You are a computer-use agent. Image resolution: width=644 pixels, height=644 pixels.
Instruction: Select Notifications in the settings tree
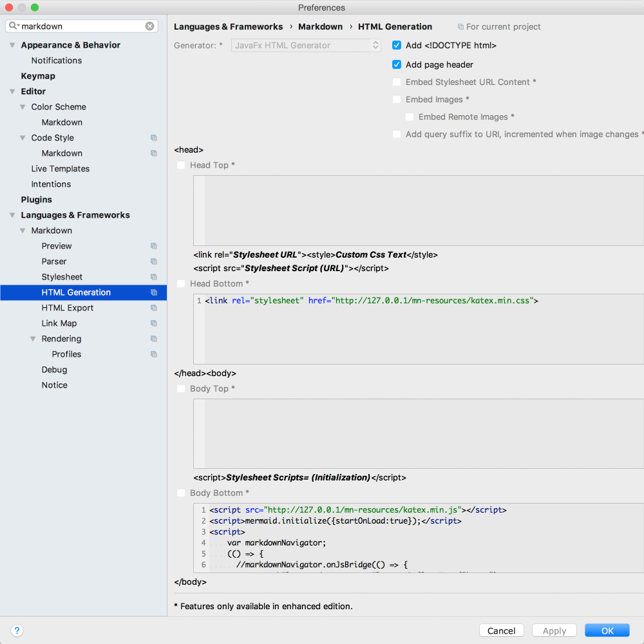pos(56,61)
